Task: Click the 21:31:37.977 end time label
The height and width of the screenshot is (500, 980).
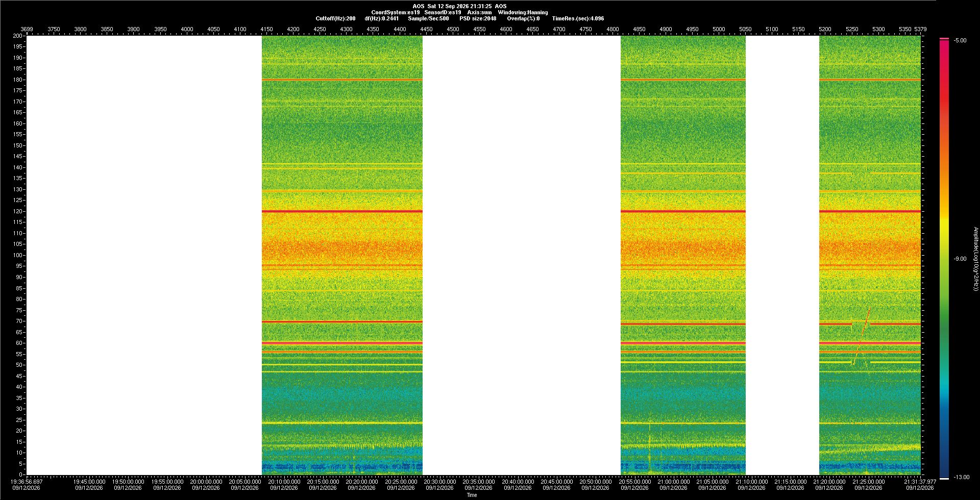Action: tap(920, 482)
